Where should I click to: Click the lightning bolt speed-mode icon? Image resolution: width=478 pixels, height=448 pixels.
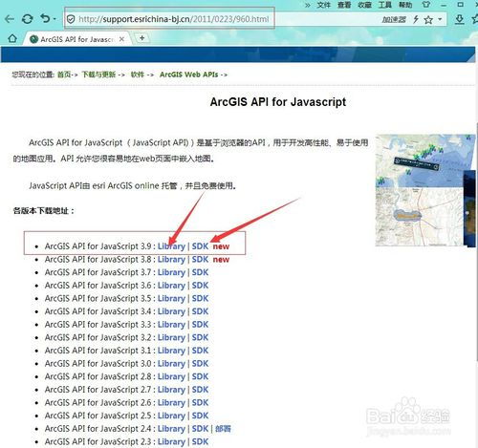click(x=416, y=19)
